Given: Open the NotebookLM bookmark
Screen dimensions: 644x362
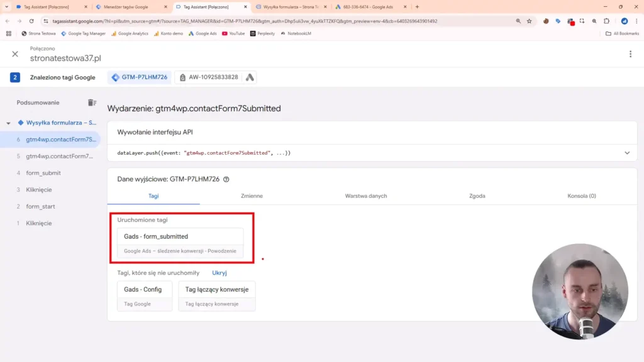Looking at the screenshot, I should tap(296, 34).
